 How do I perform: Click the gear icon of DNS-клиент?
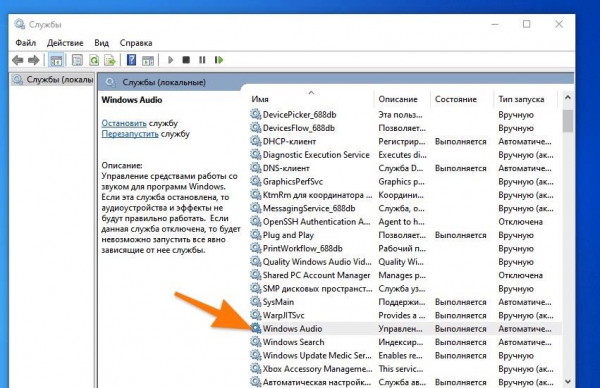tap(255, 168)
